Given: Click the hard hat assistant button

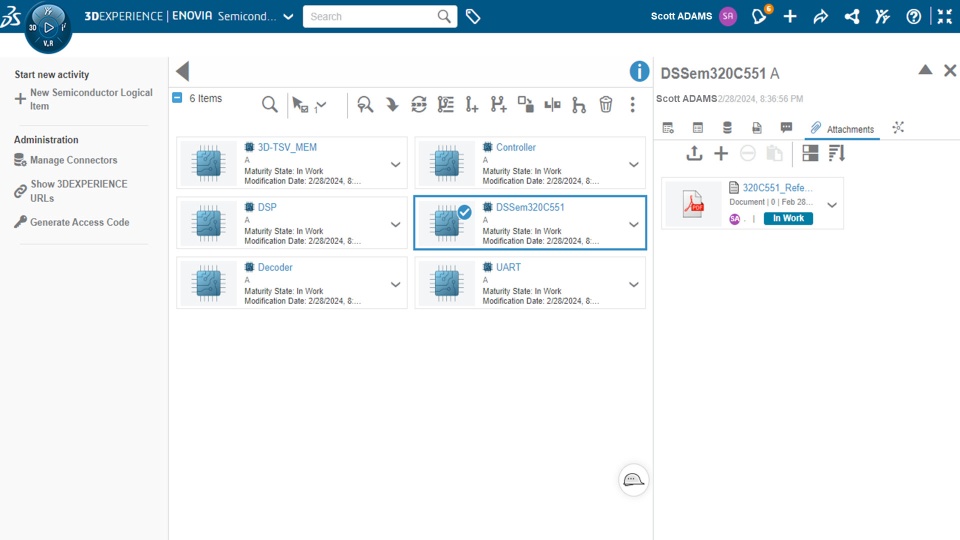Looking at the screenshot, I should coord(633,480).
